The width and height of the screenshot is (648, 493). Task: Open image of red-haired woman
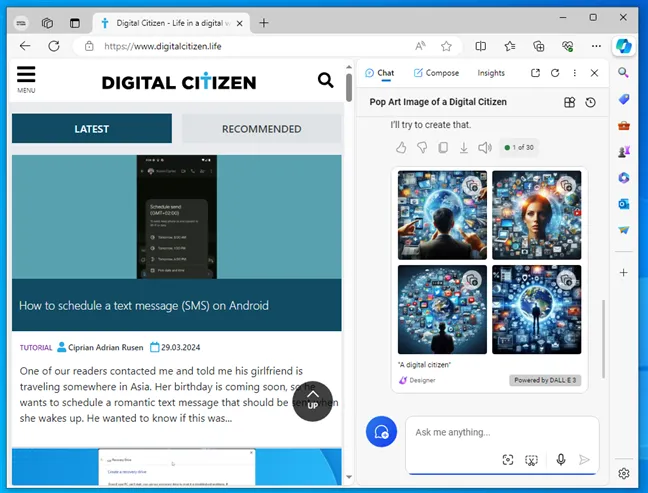coord(536,215)
